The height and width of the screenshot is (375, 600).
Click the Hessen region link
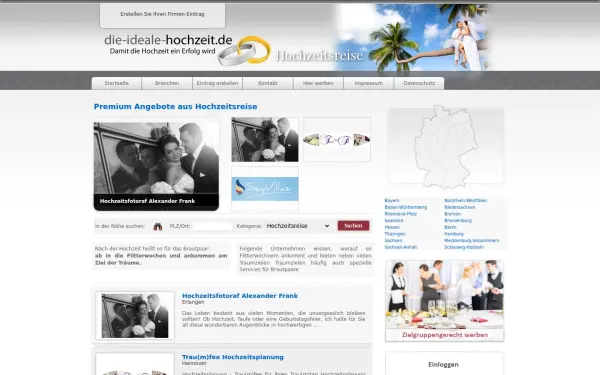[x=392, y=227]
